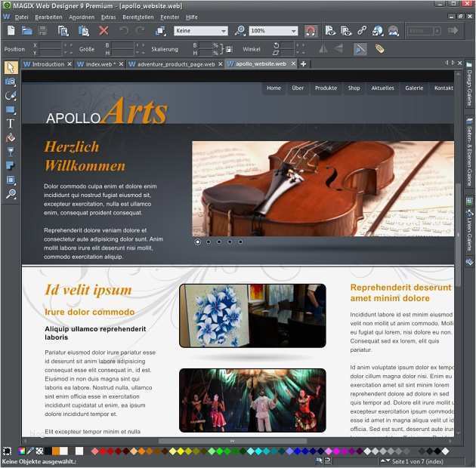Paste from clipboard
Image resolution: width=476 pixels, height=468 pixels.
pyautogui.click(x=83, y=31)
